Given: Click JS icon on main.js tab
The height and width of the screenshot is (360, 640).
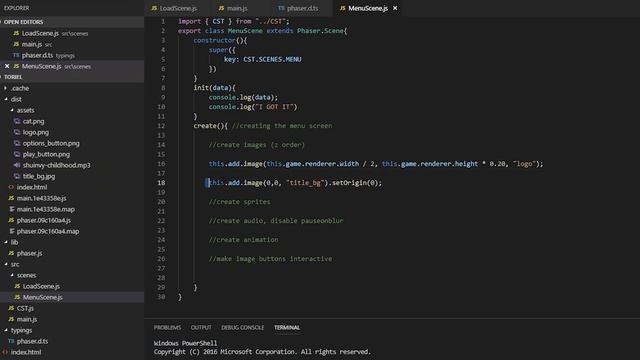Looking at the screenshot, I should click(221, 8).
